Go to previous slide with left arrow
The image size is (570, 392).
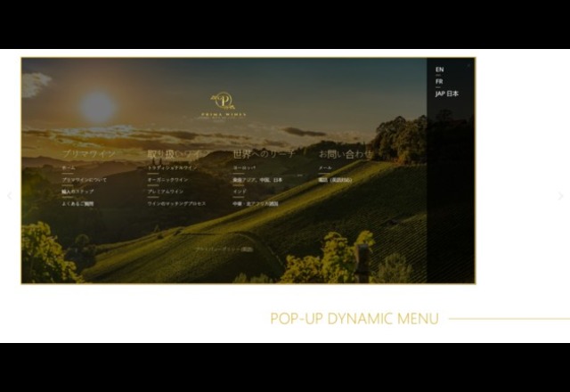(x=10, y=196)
